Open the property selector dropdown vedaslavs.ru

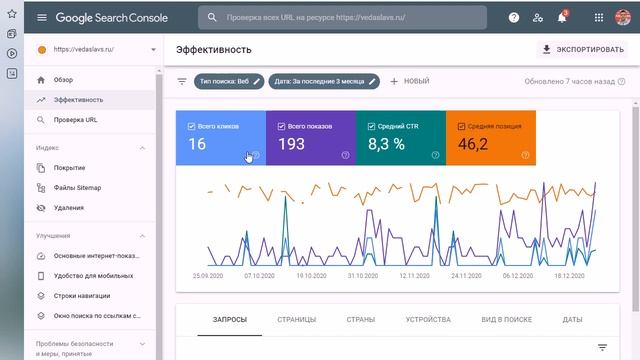[x=96, y=49]
